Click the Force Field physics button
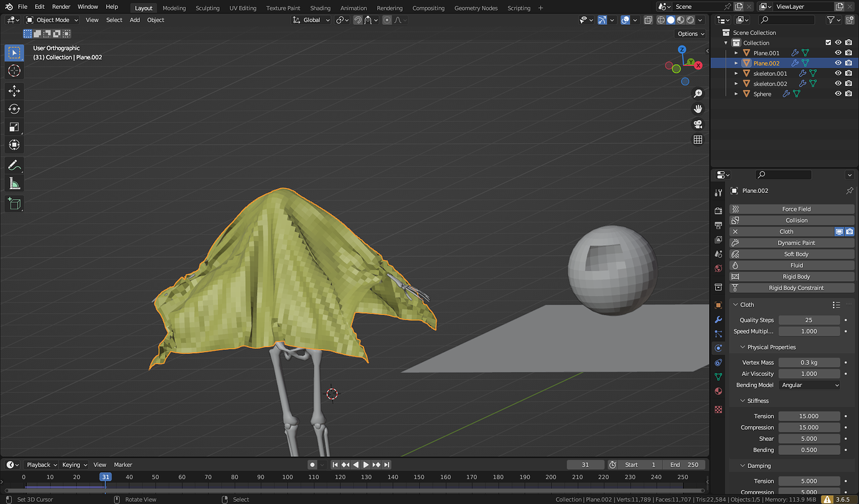The width and height of the screenshot is (859, 504). (x=792, y=209)
